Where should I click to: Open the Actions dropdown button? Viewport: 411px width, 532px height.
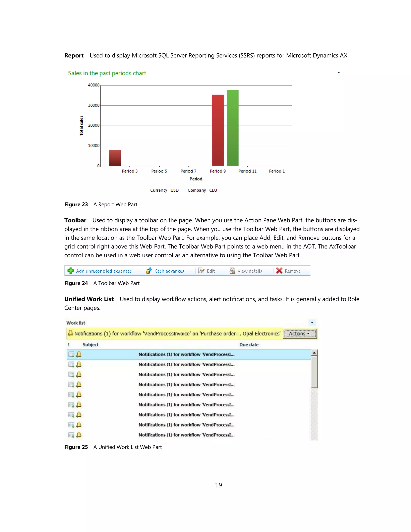(300, 333)
